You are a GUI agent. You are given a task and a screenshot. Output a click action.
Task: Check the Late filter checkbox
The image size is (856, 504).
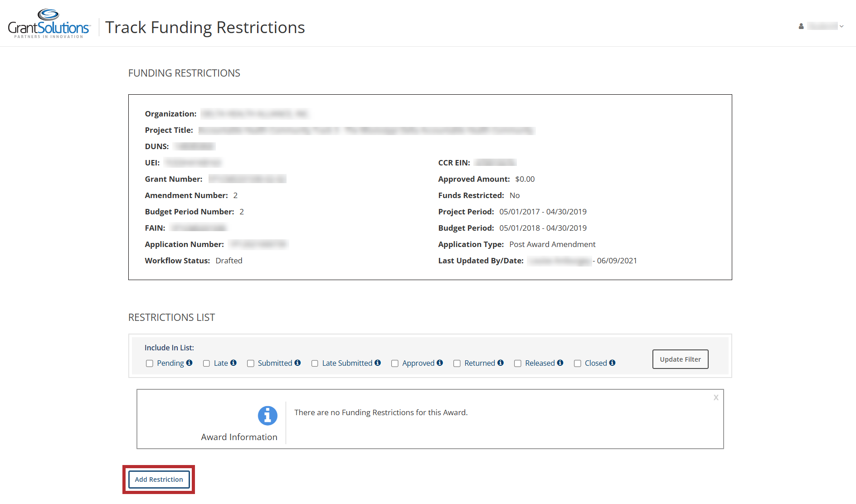coord(206,363)
